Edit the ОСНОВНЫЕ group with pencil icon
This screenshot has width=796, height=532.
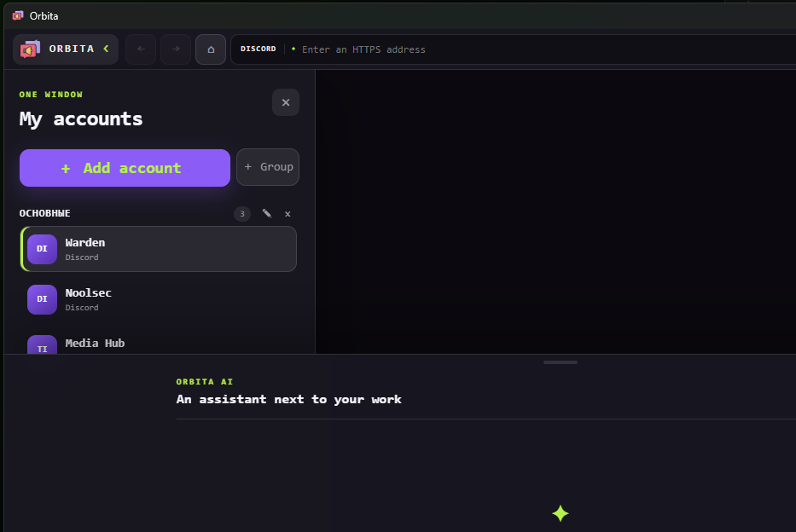pos(266,213)
